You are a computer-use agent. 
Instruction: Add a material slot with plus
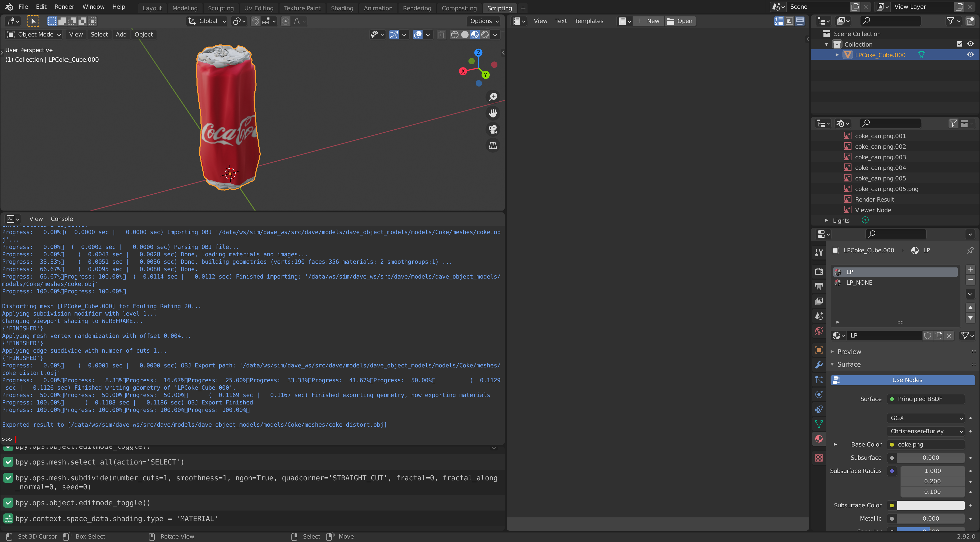pyautogui.click(x=970, y=270)
